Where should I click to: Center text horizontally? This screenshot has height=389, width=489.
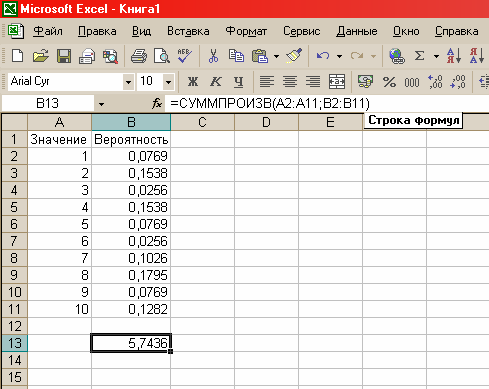[x=290, y=81]
